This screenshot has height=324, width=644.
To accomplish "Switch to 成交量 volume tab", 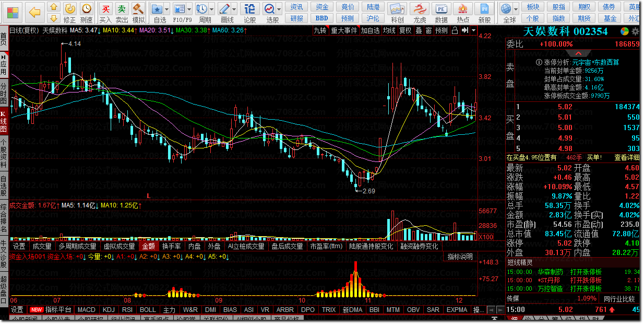I will (x=42, y=246).
